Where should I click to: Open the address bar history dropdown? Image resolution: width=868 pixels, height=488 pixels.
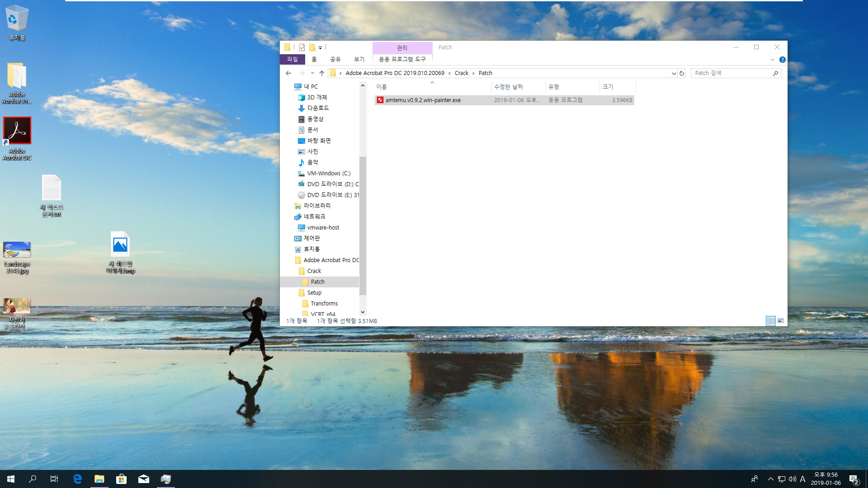[x=674, y=73]
